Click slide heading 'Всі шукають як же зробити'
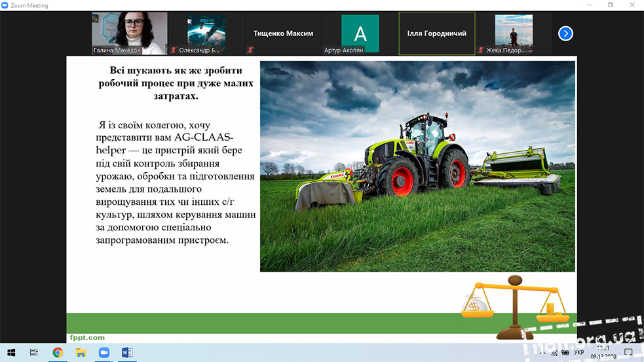Image resolution: width=644 pixels, height=362 pixels. (x=176, y=70)
